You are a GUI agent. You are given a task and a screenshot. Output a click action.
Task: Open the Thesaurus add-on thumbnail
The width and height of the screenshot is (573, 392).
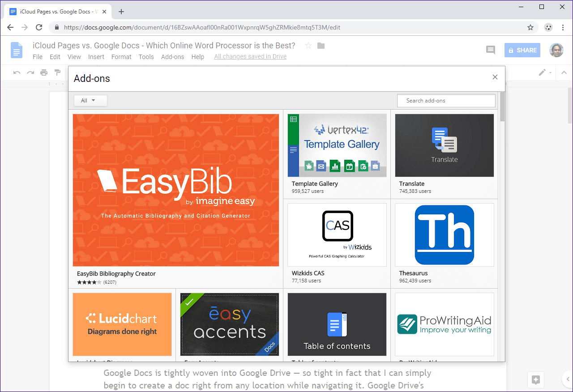pos(445,235)
